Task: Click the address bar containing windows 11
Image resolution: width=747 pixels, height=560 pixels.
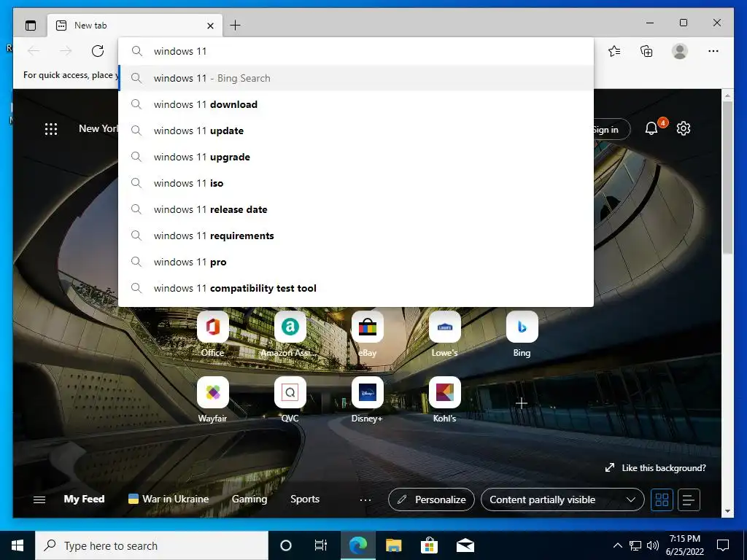Action: [x=356, y=51]
